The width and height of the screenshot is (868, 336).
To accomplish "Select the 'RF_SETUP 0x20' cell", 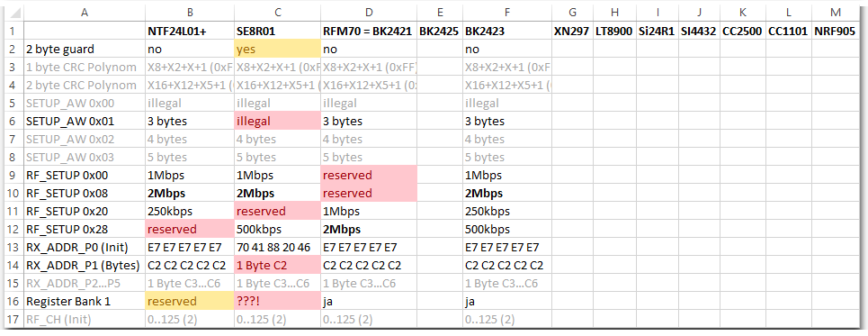I will [x=85, y=212].
